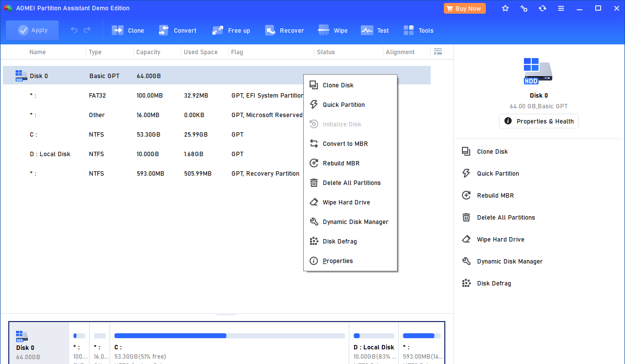Click the Buy Now button

pos(465,8)
